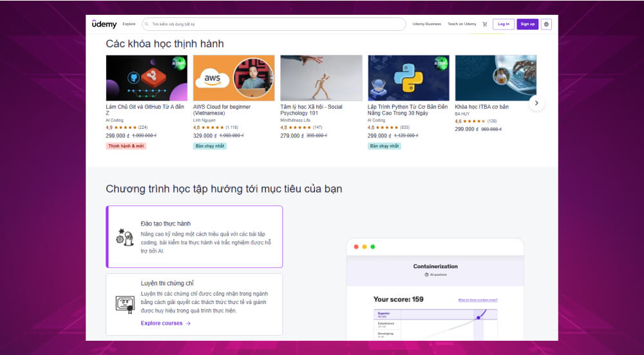This screenshot has width=644, height=355.
Task: Click 'What do these numbers mean?' link
Action: pos(477,300)
